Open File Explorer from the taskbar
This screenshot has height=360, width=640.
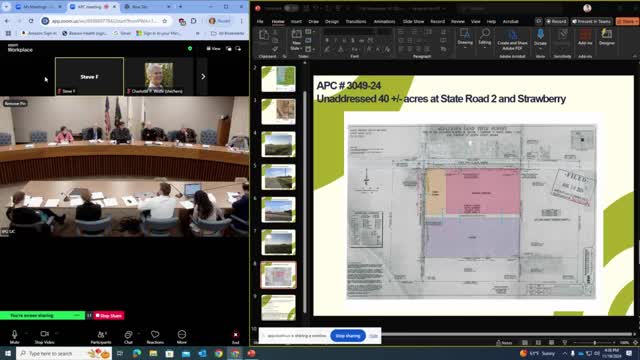(x=153, y=353)
